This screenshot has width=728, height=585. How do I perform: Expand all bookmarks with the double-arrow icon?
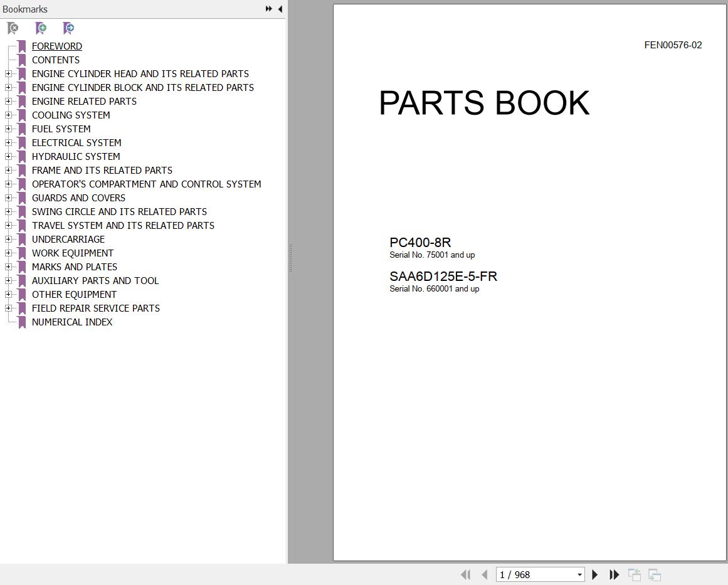[269, 9]
